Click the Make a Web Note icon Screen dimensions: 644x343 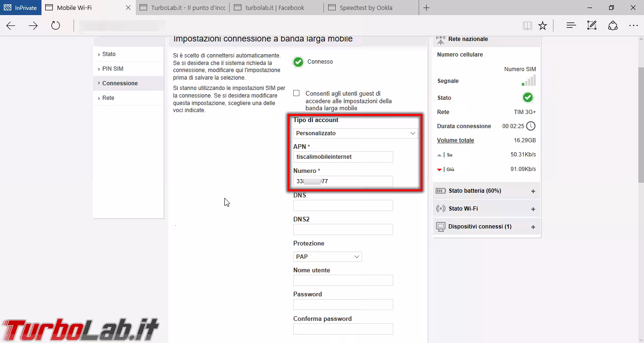click(x=592, y=26)
